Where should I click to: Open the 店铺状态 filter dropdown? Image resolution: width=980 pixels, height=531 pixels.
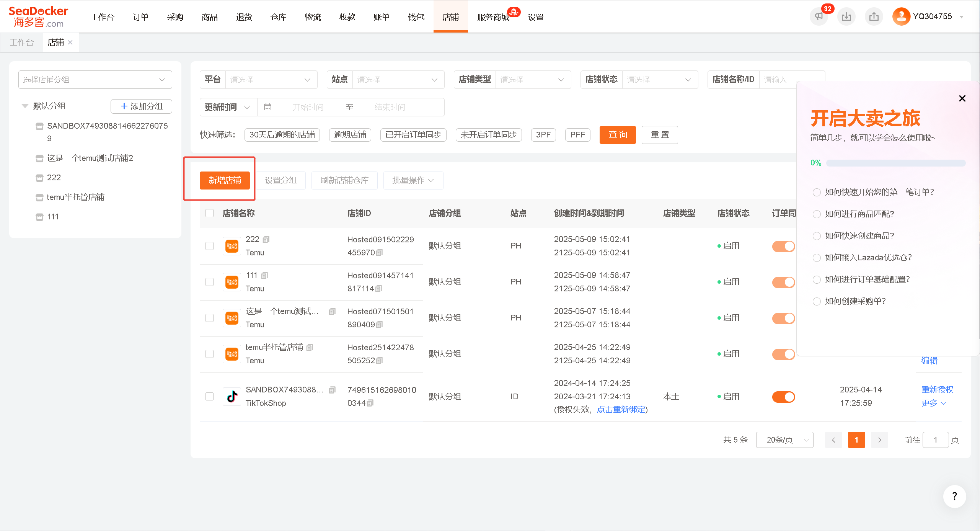pyautogui.click(x=660, y=80)
